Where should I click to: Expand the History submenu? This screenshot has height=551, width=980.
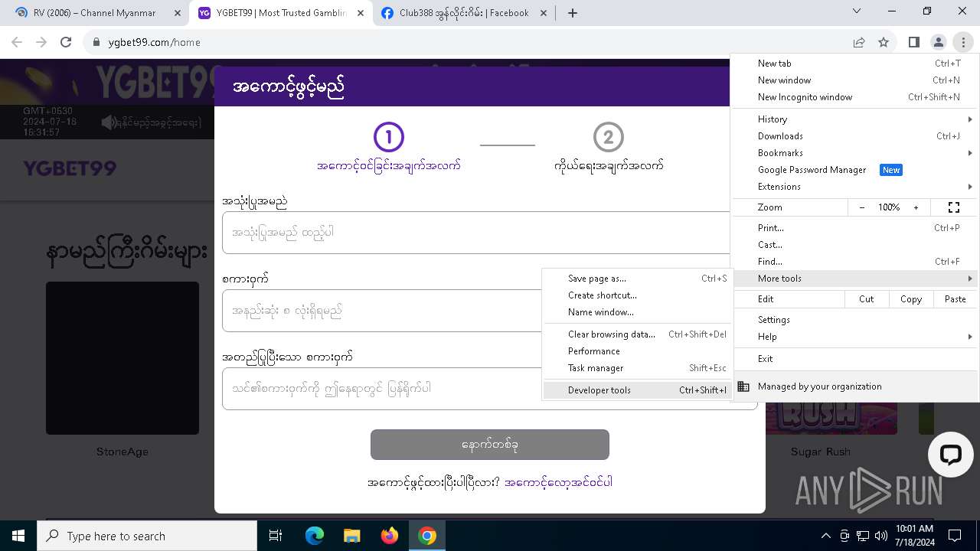click(856, 119)
